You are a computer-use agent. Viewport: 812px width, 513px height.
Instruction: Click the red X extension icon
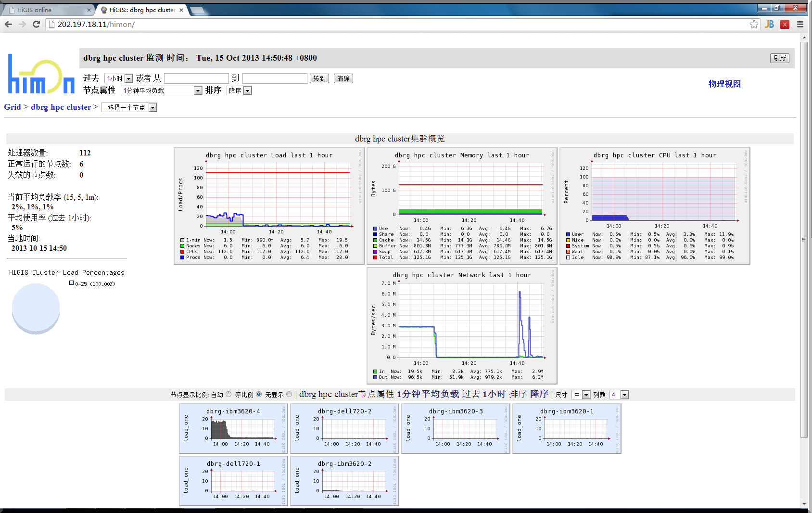pyautogui.click(x=785, y=24)
